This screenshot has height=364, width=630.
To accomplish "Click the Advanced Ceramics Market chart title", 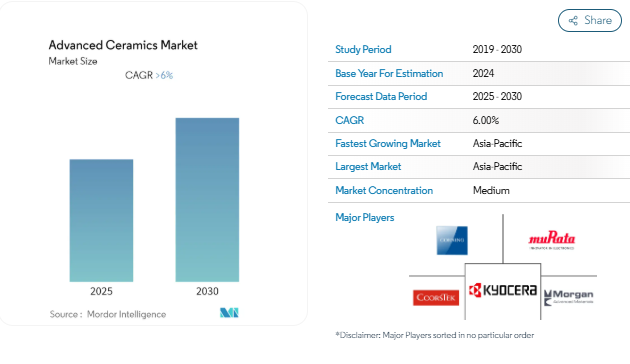I will 123,45.
